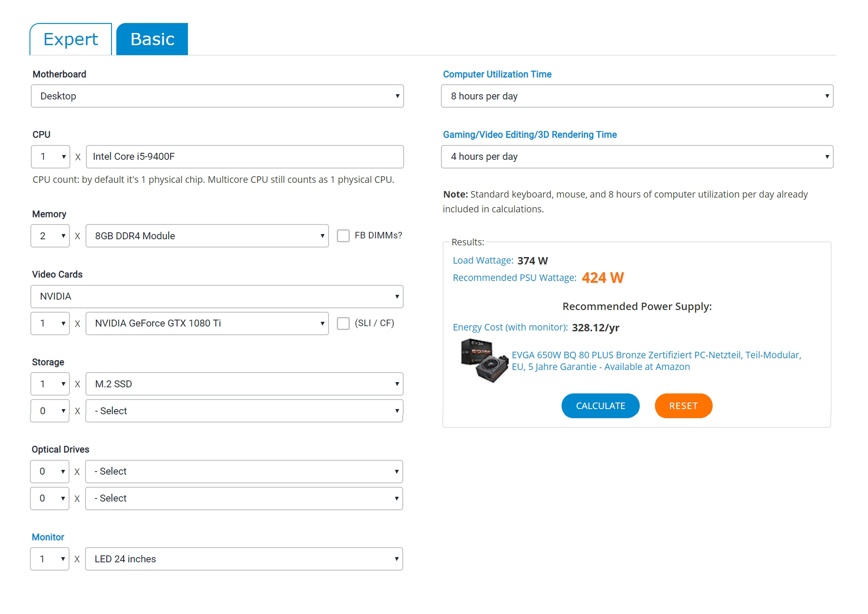The image size is (868, 614).
Task: Click the Energy Cost 328.12/yr value
Action: 595,327
